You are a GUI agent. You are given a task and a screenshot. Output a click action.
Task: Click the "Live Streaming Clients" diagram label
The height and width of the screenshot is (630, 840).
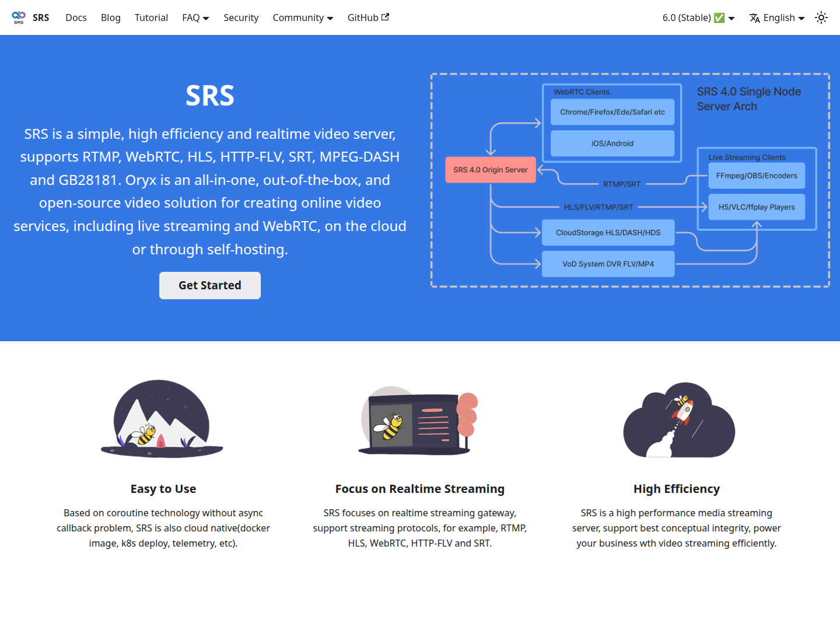(x=747, y=157)
